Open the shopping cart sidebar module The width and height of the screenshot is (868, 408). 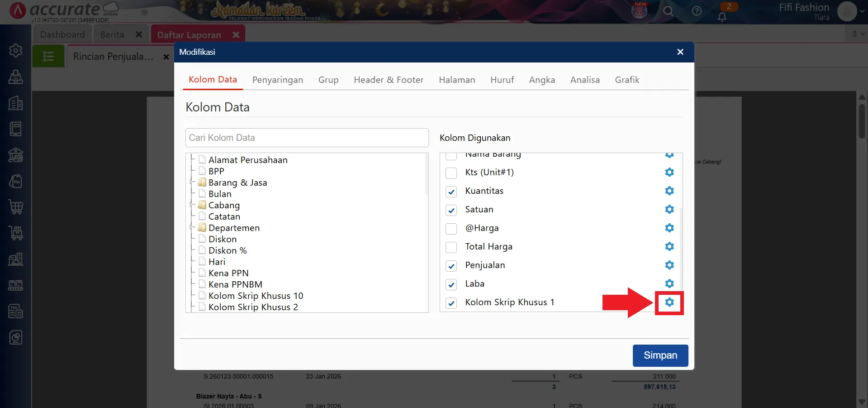(16, 207)
